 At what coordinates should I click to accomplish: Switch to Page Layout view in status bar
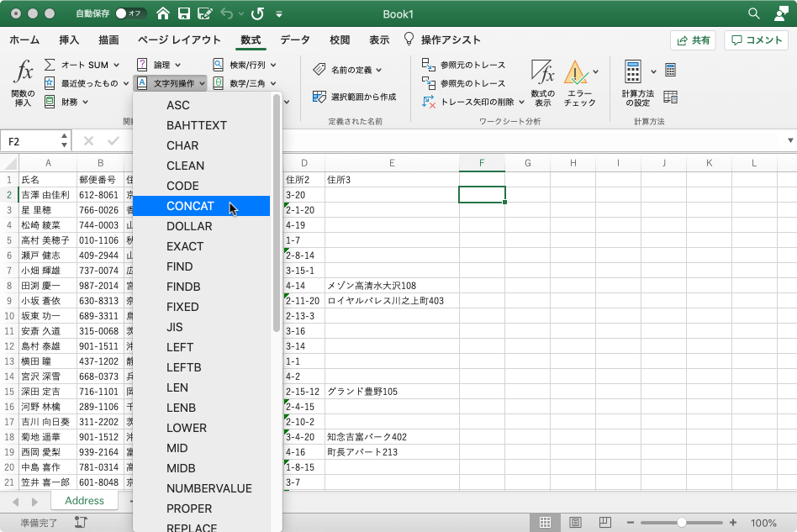575,523
